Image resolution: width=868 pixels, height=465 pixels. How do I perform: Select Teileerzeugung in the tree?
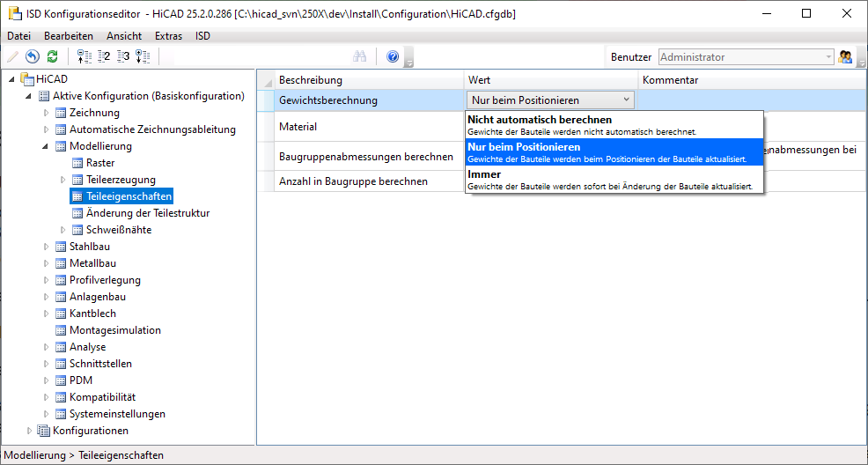121,180
